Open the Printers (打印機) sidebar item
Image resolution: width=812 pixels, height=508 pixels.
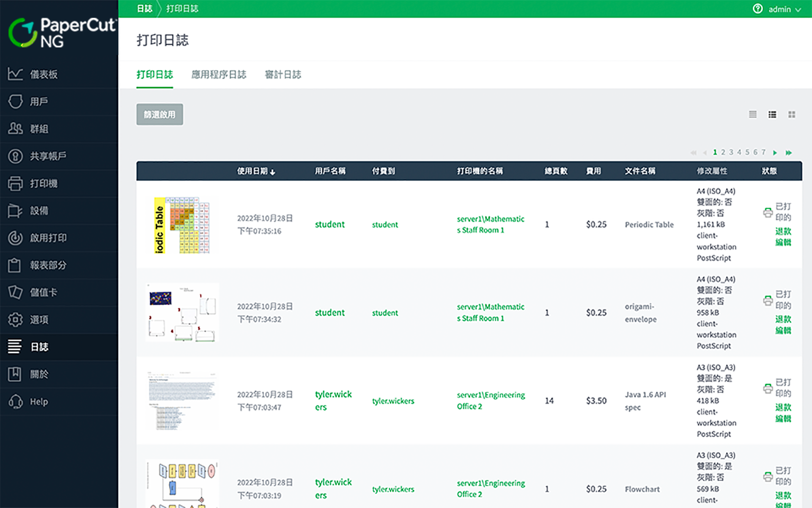tap(43, 183)
